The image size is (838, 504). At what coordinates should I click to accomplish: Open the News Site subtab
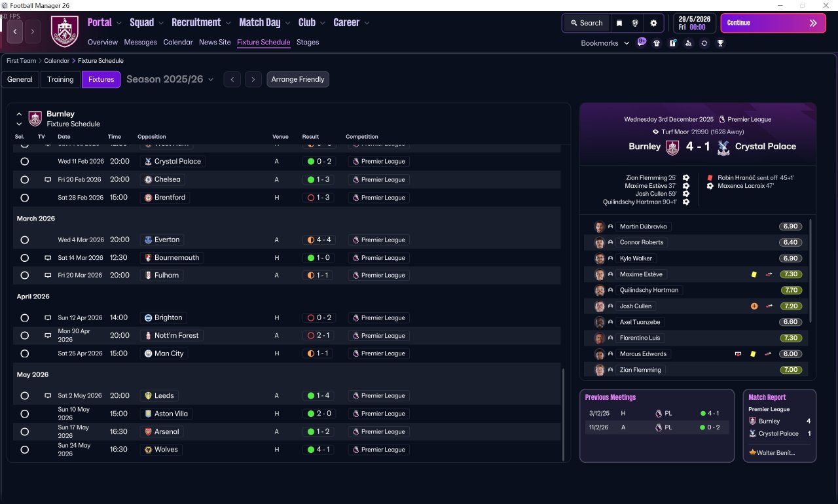click(215, 42)
